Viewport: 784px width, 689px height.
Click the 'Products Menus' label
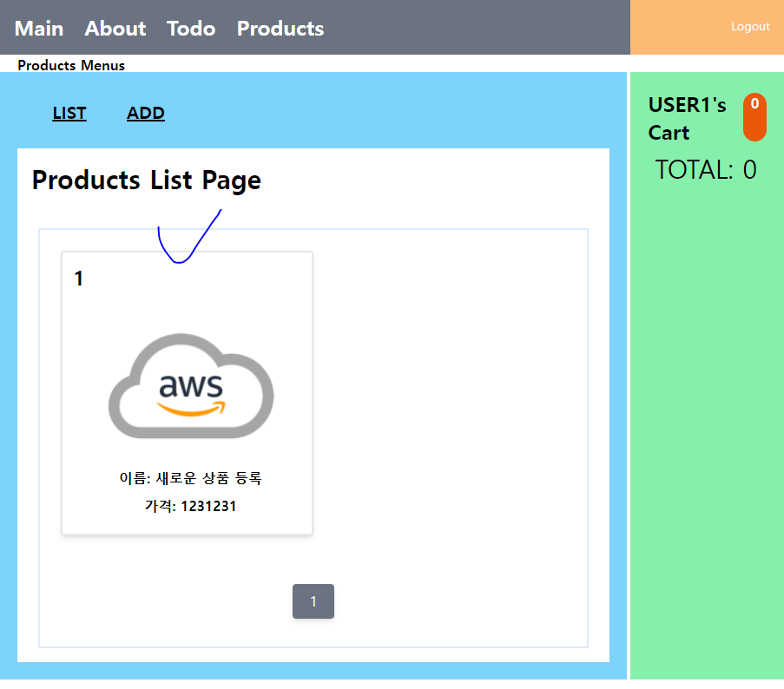(71, 65)
